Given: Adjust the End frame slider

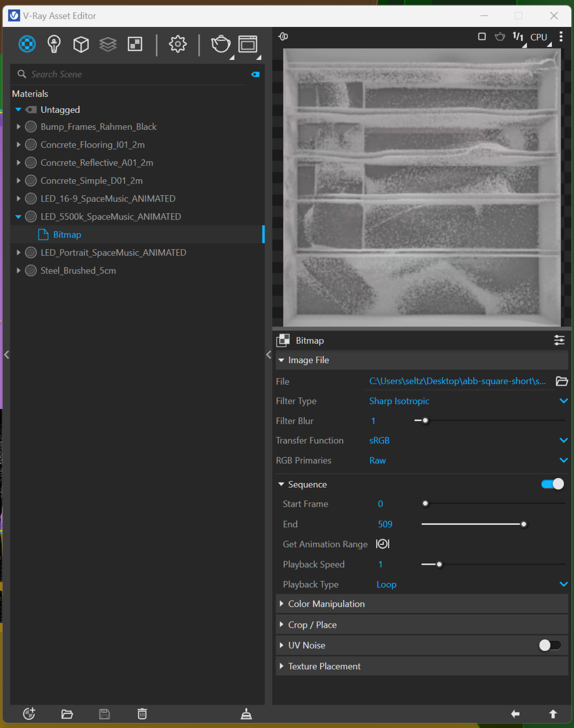Looking at the screenshot, I should point(493,524).
